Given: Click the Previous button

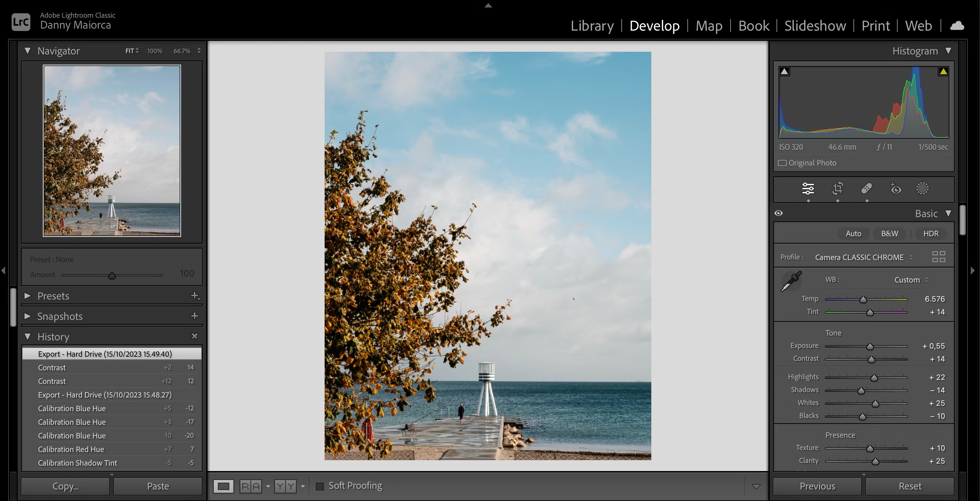Looking at the screenshot, I should tap(816, 486).
